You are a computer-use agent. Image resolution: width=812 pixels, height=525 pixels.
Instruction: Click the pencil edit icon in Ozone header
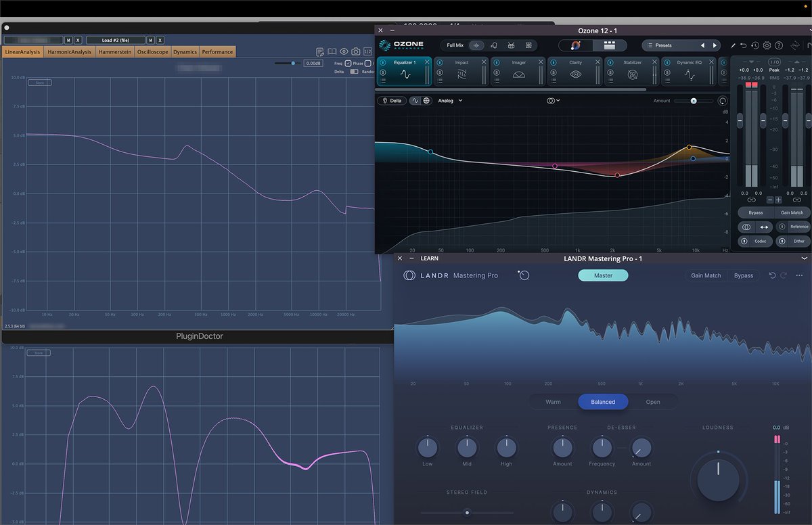click(x=733, y=45)
